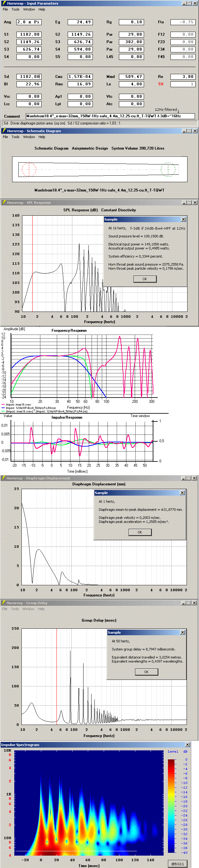Select the Atc input field
The image size is (199, 868).
(131, 104)
